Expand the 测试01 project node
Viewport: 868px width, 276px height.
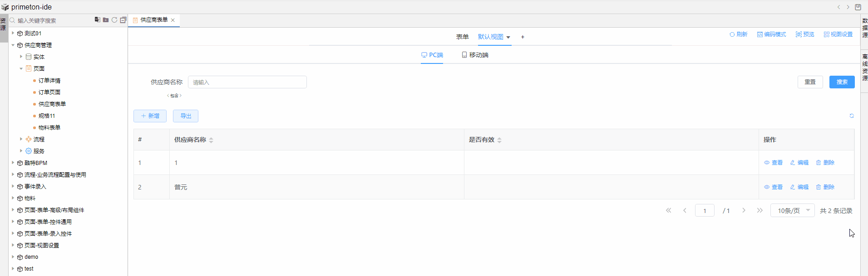click(x=13, y=33)
